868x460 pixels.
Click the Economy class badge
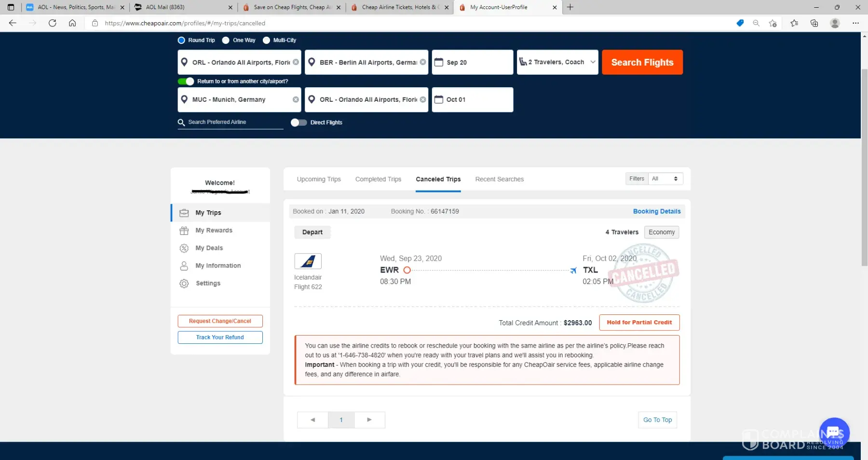[x=662, y=232]
